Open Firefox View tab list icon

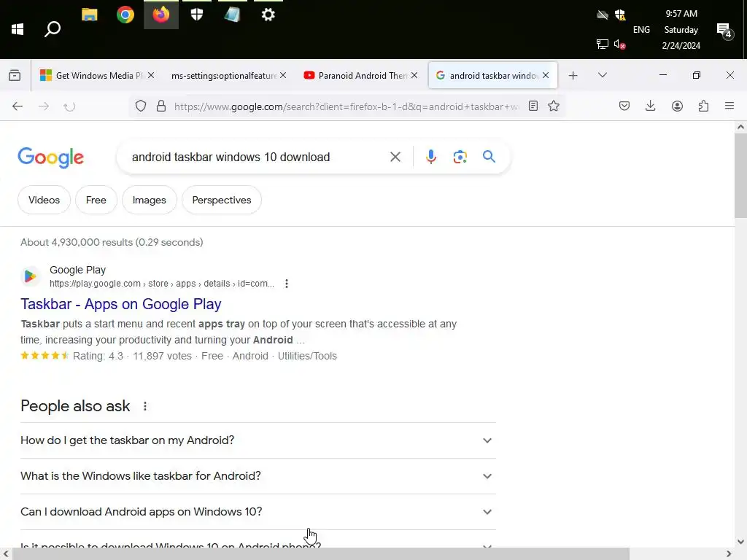[x=15, y=75]
